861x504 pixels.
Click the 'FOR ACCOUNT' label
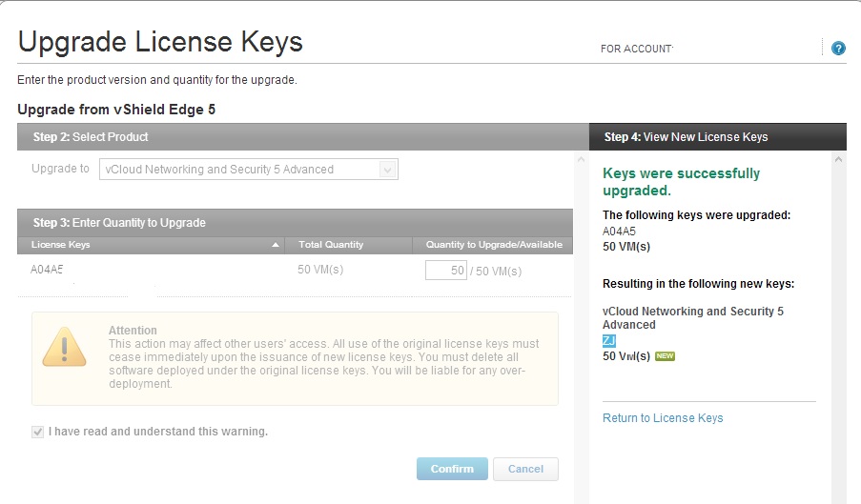636,49
